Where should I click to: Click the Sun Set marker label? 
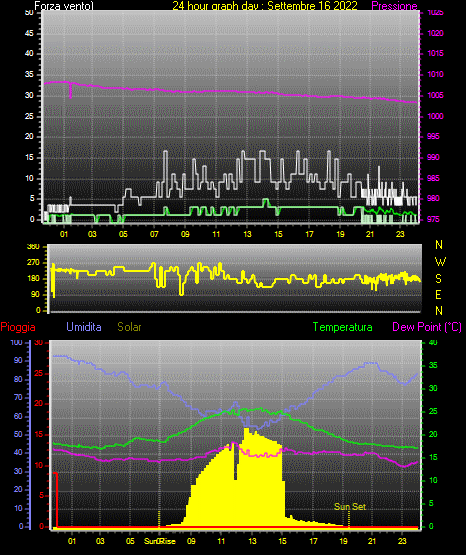350,507
